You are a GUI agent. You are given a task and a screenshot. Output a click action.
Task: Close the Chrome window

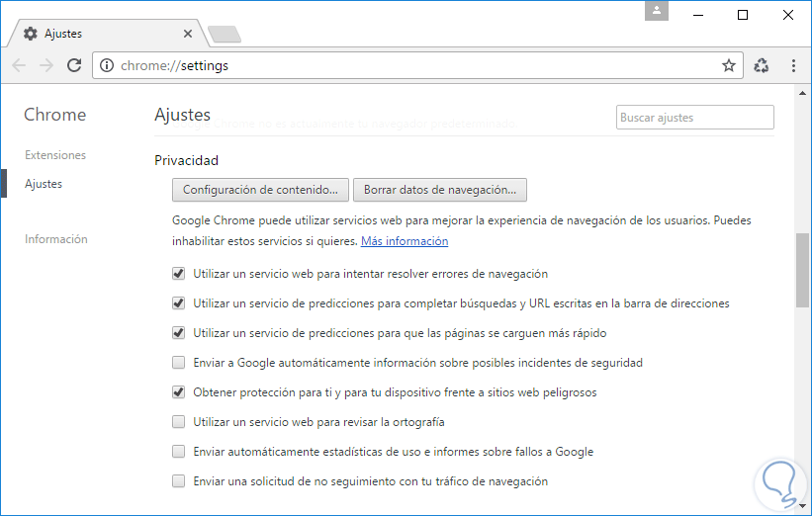coord(788,15)
